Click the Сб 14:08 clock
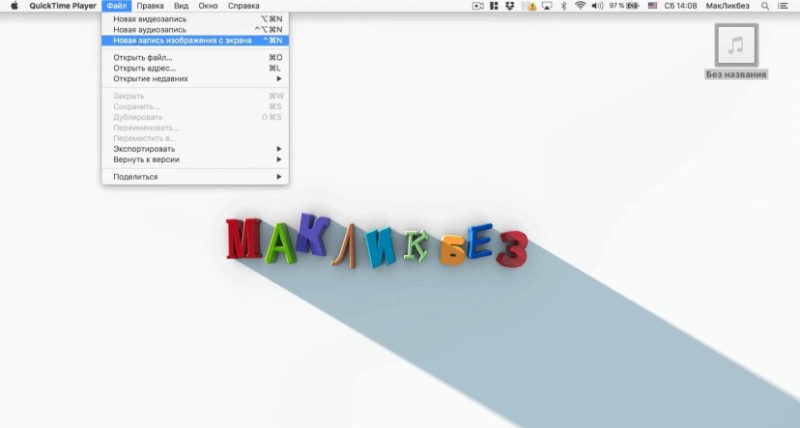This screenshot has width=800, height=428. pyautogui.click(x=681, y=6)
